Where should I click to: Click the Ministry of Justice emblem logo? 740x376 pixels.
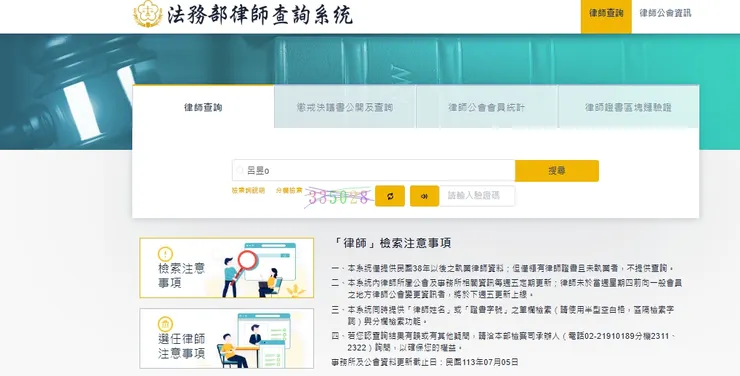click(x=148, y=14)
